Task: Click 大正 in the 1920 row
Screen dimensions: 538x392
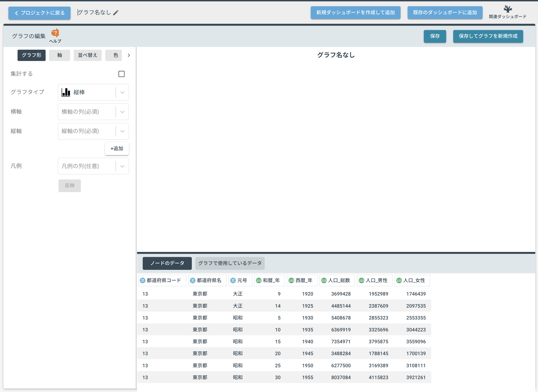Action: [x=238, y=294]
